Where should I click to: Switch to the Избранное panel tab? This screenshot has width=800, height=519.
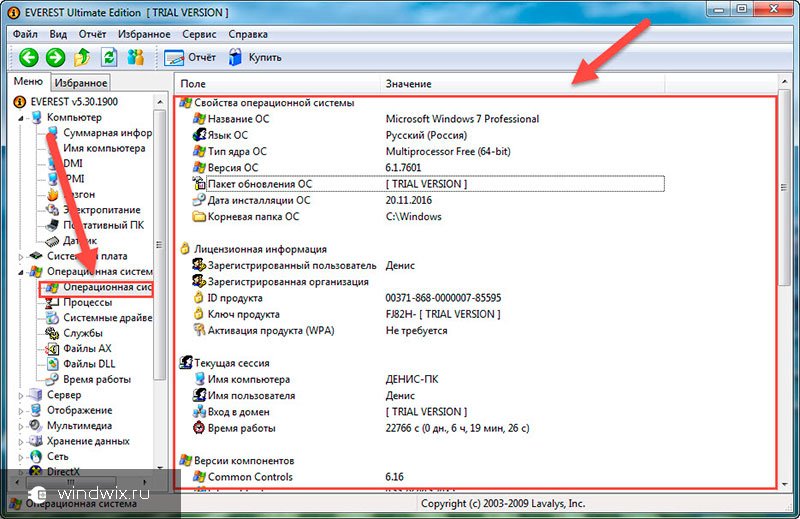pyautogui.click(x=81, y=83)
